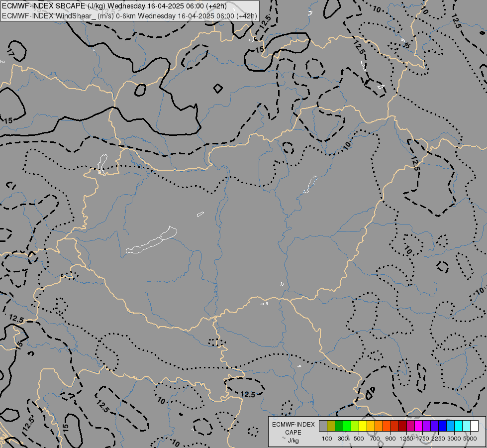Select the dark green swatch in legend
The height and width of the screenshot is (448, 487).
click(x=339, y=426)
